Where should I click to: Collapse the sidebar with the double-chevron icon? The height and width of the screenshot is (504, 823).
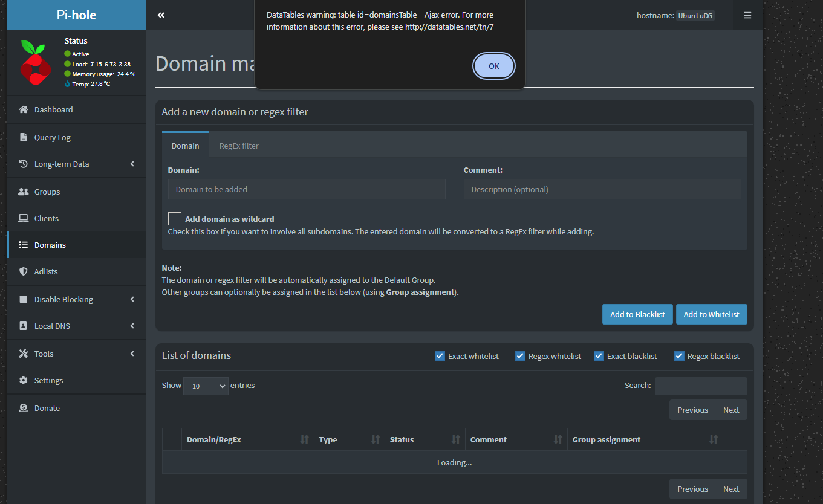(x=160, y=15)
